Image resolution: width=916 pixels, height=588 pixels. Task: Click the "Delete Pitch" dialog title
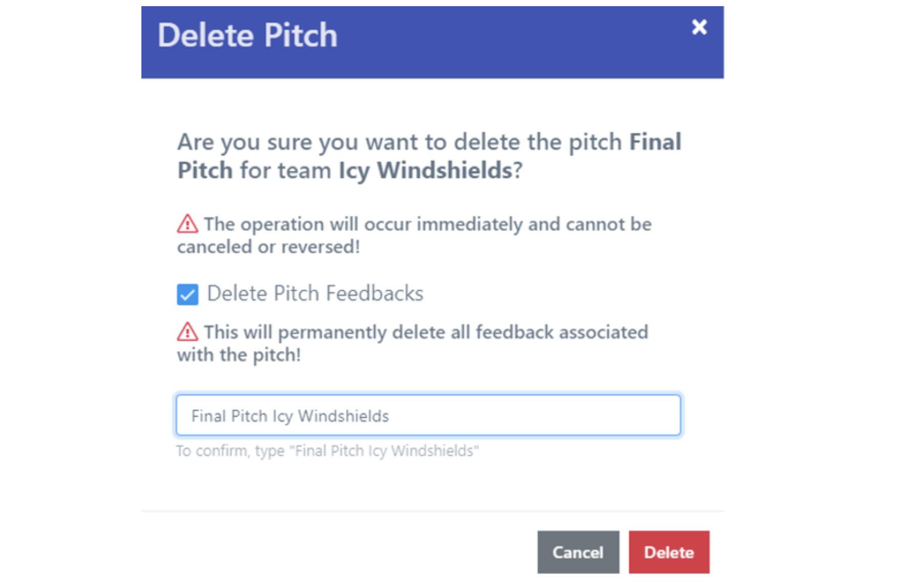(247, 35)
